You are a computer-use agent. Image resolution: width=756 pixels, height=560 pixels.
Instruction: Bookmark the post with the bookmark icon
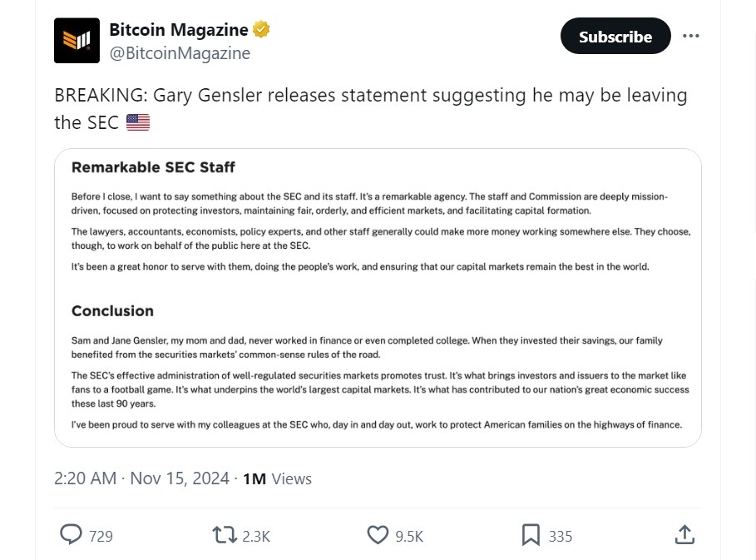531,535
